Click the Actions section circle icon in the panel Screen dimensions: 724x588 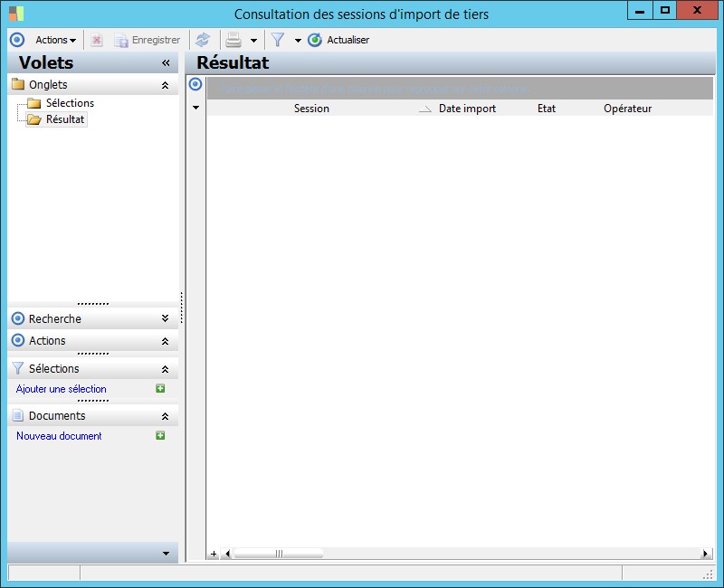point(18,340)
